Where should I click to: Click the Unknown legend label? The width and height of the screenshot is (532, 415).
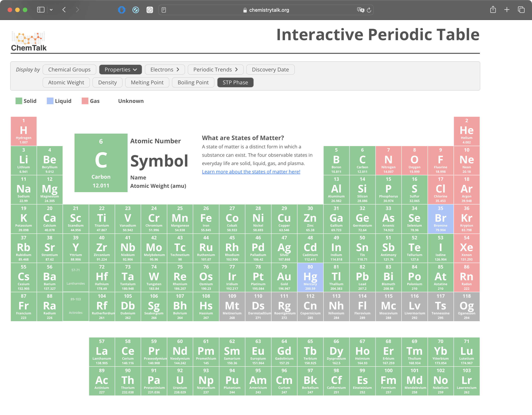point(131,101)
